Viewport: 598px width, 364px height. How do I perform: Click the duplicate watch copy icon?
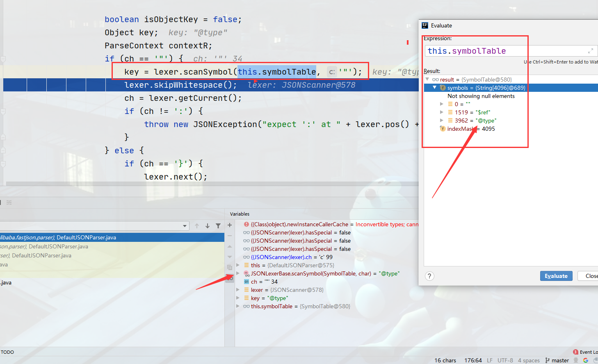click(x=230, y=267)
